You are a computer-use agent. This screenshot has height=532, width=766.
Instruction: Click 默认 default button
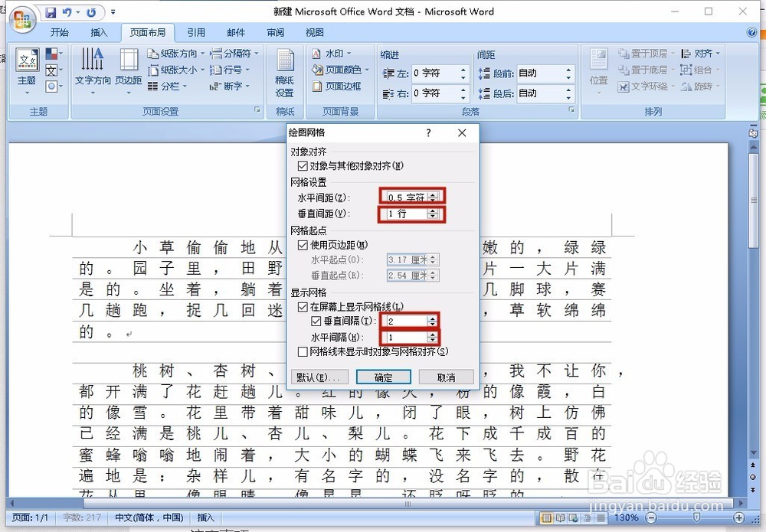(319, 377)
